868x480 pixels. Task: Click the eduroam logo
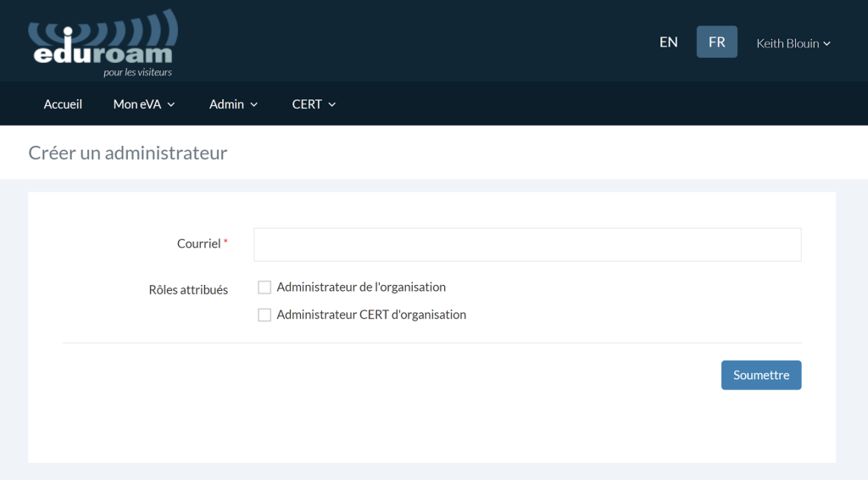pyautogui.click(x=103, y=42)
